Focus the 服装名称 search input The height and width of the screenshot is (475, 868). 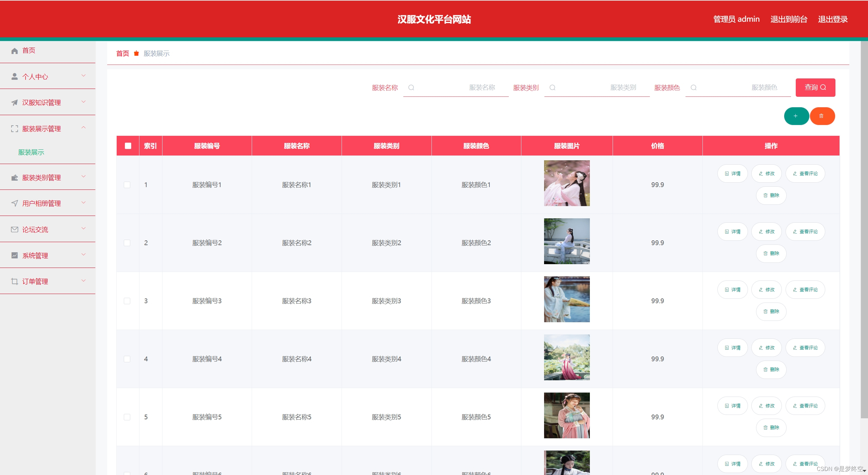(x=456, y=88)
